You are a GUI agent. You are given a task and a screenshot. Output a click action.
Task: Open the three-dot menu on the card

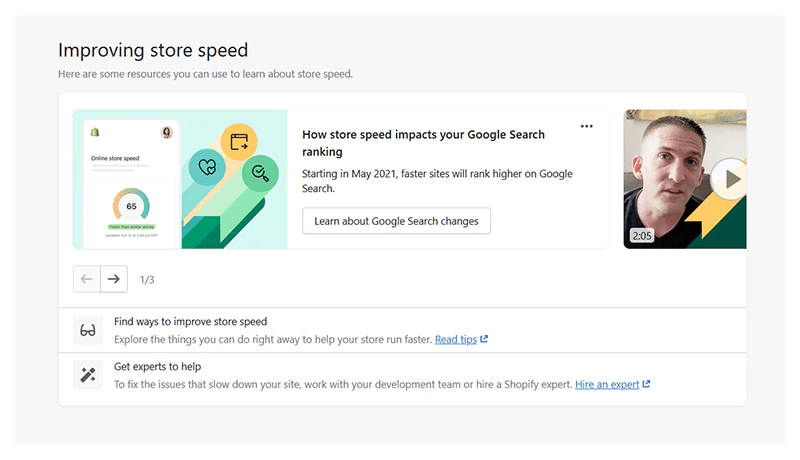(x=586, y=127)
